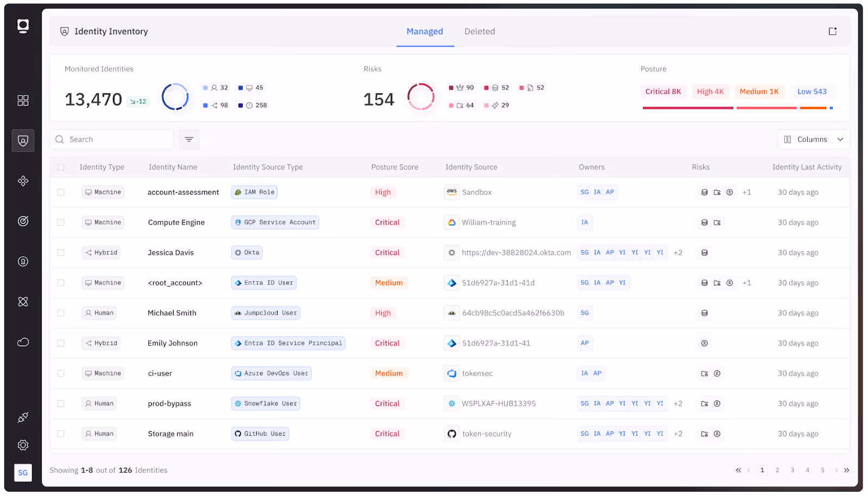868x496 pixels.
Task: Check the checkbox on the Jessica Davis row
Action: 61,252
